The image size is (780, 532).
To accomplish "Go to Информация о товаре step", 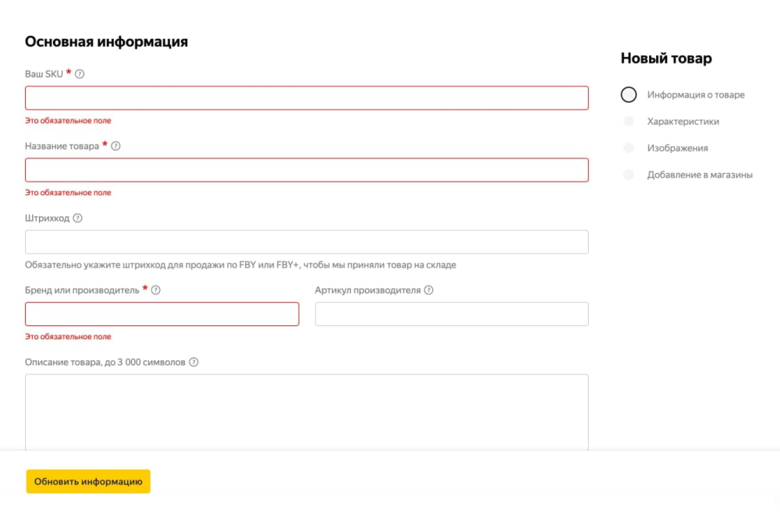I will point(696,94).
